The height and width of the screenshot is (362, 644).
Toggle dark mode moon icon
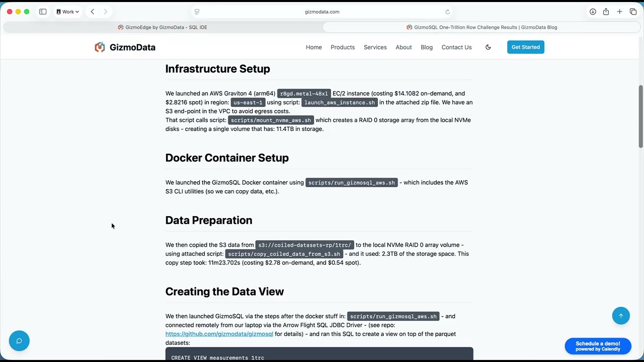(488, 47)
